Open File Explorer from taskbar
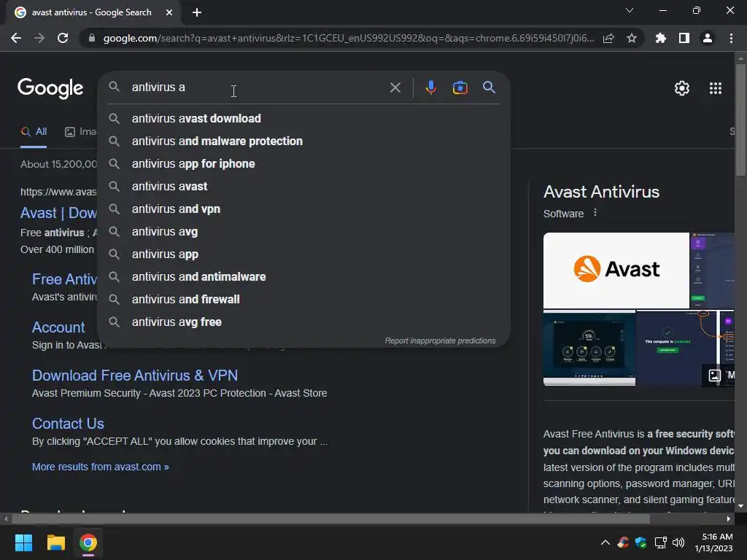This screenshot has width=747, height=560. [55, 542]
